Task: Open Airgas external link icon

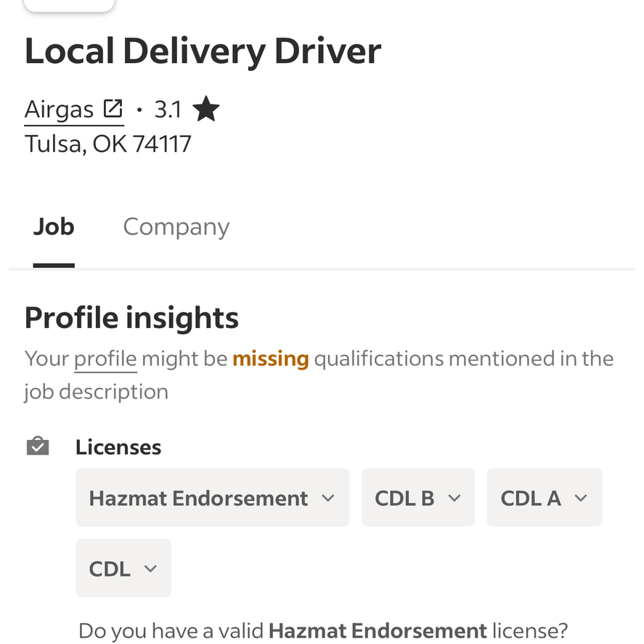Action: [113, 109]
